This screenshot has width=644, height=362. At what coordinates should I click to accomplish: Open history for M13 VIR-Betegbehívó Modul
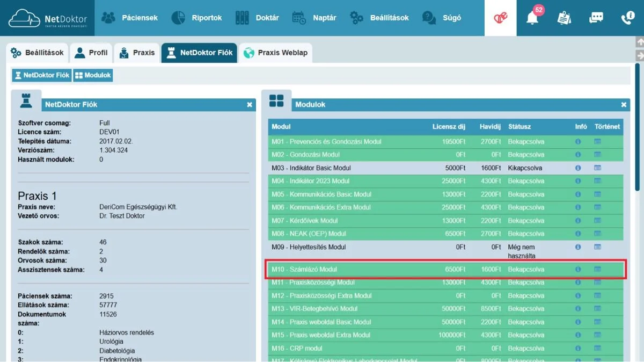[597, 309]
